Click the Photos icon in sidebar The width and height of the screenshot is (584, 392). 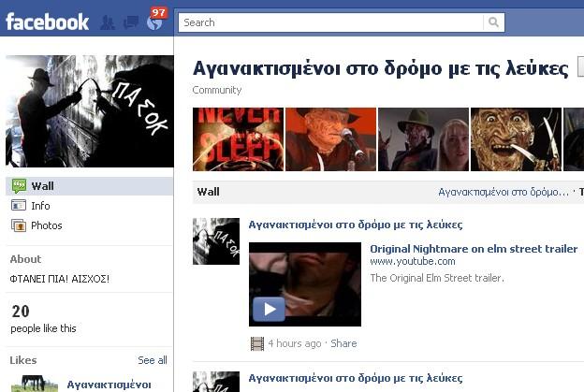point(19,225)
